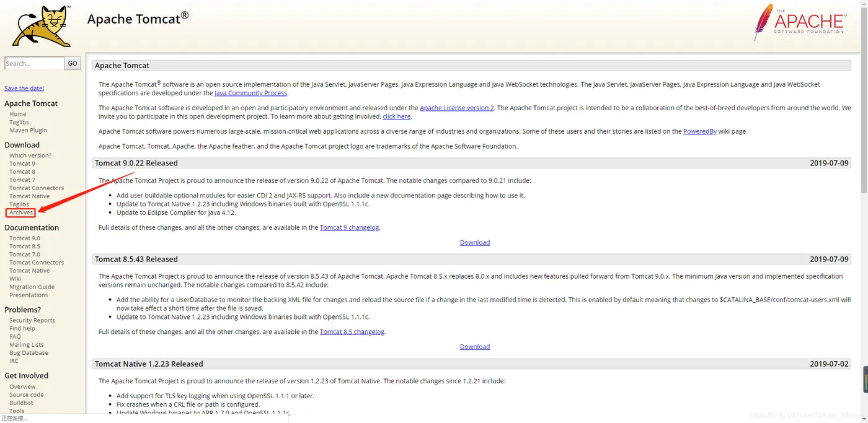This screenshot has height=423, width=868.
Task: Open the Presentations link
Action: (x=29, y=295)
